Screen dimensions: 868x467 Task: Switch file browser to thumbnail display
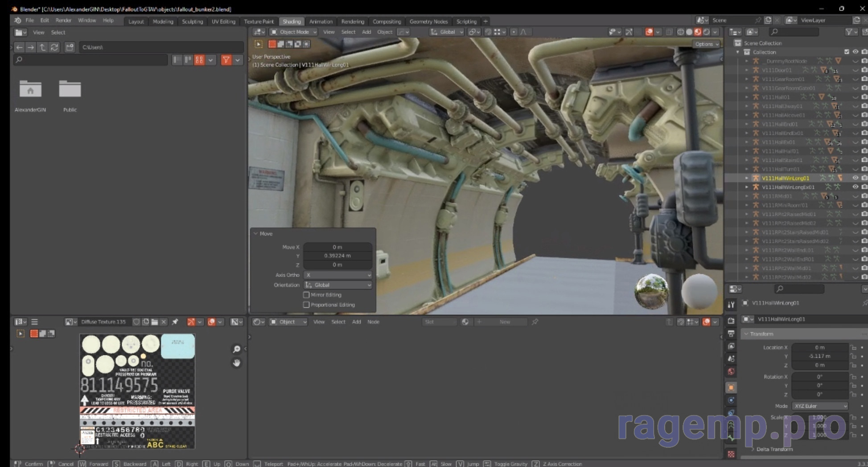tap(199, 60)
